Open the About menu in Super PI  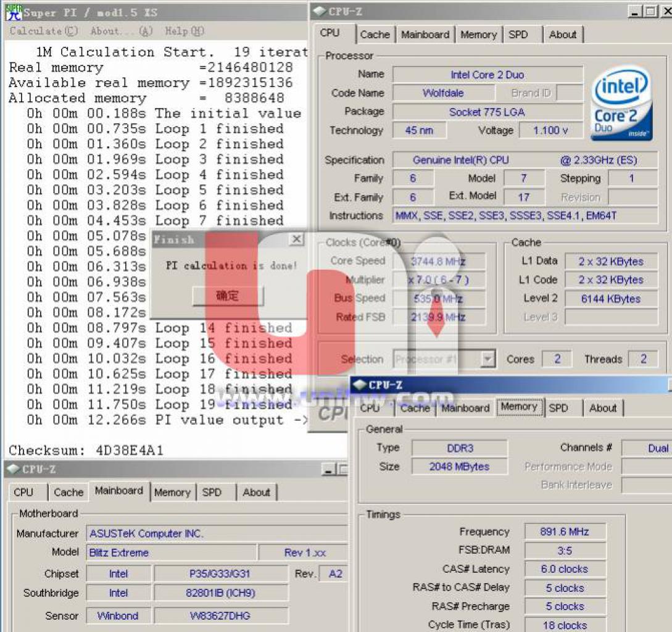122,31
